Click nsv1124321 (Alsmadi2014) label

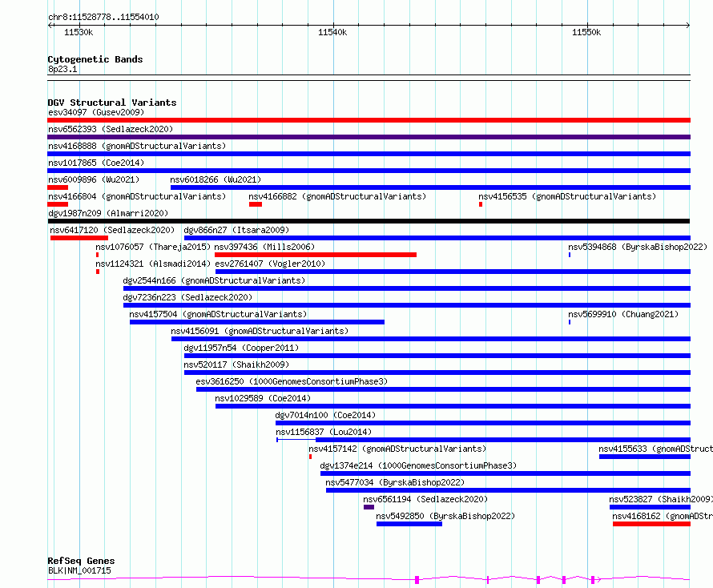click(153, 264)
